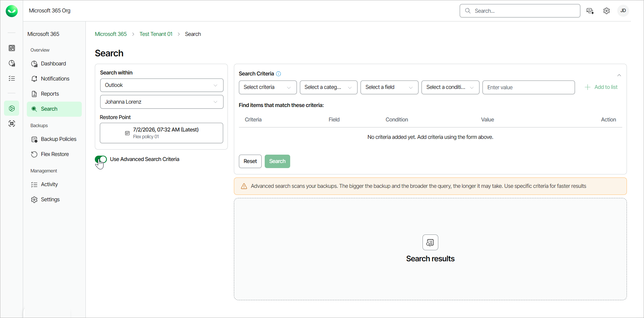Open the Select a category dropdown
Image resolution: width=644 pixels, height=318 pixels.
click(x=328, y=87)
